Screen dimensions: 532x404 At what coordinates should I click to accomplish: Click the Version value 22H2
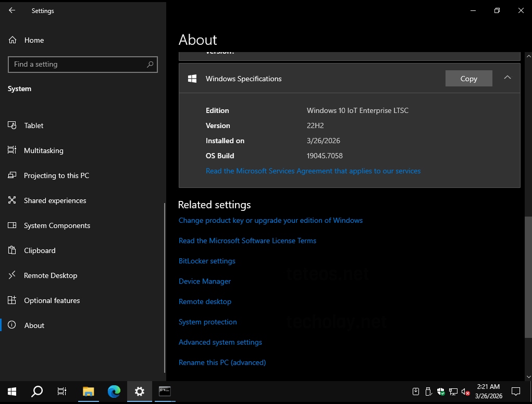click(315, 125)
